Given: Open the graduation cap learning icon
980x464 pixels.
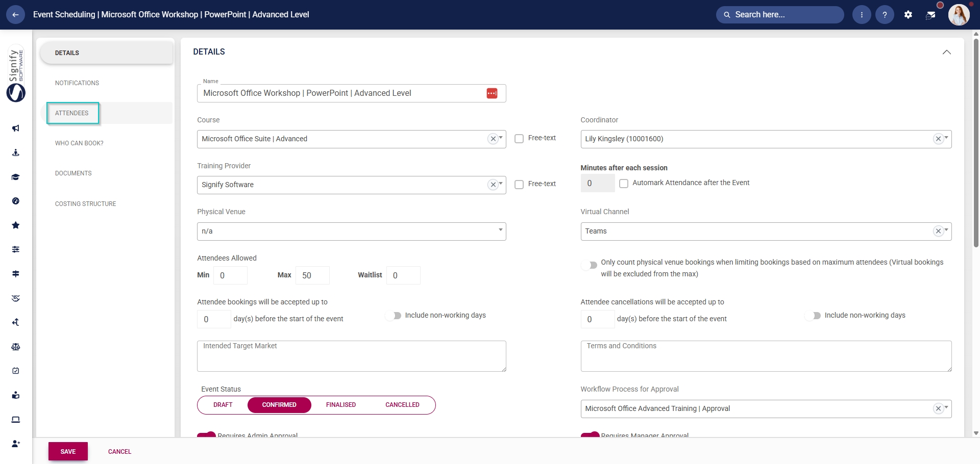Looking at the screenshot, I should tap(16, 177).
